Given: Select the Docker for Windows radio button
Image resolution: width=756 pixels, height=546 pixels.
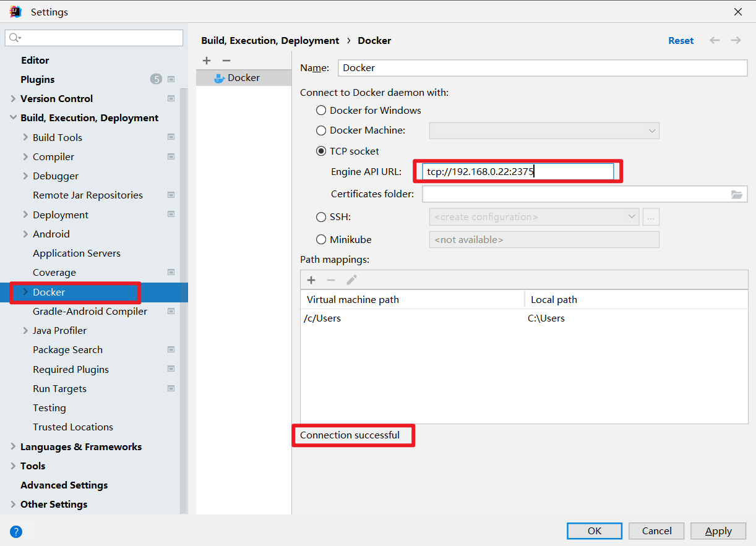Looking at the screenshot, I should point(321,111).
